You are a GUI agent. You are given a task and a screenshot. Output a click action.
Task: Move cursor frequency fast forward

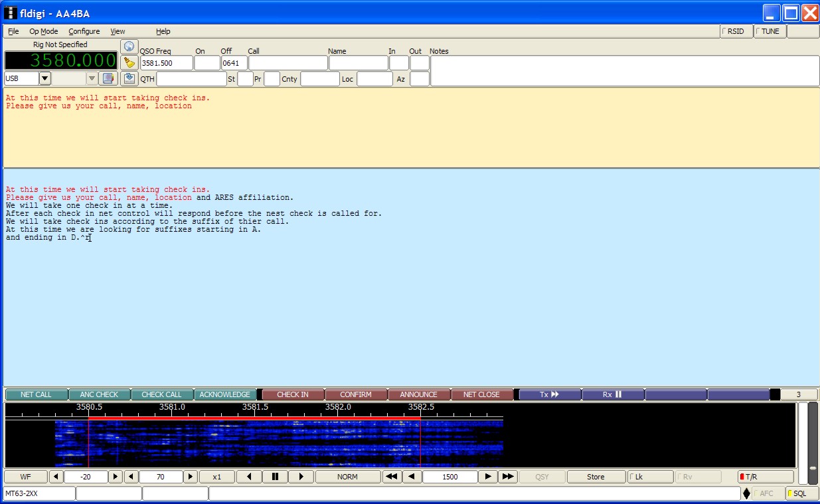click(x=508, y=477)
